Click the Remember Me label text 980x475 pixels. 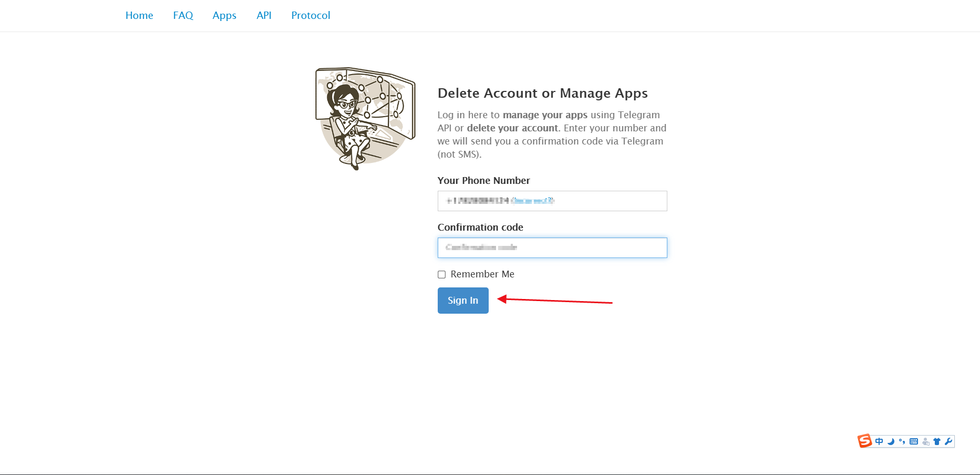click(x=482, y=274)
